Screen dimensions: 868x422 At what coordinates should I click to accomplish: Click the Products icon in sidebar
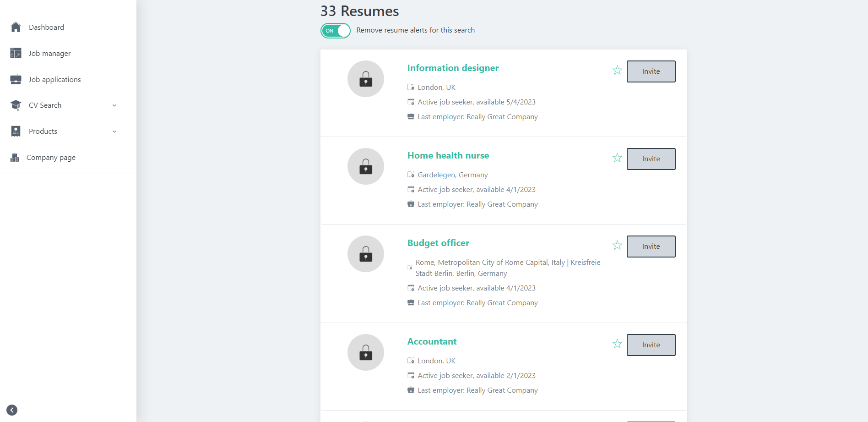[x=16, y=132]
